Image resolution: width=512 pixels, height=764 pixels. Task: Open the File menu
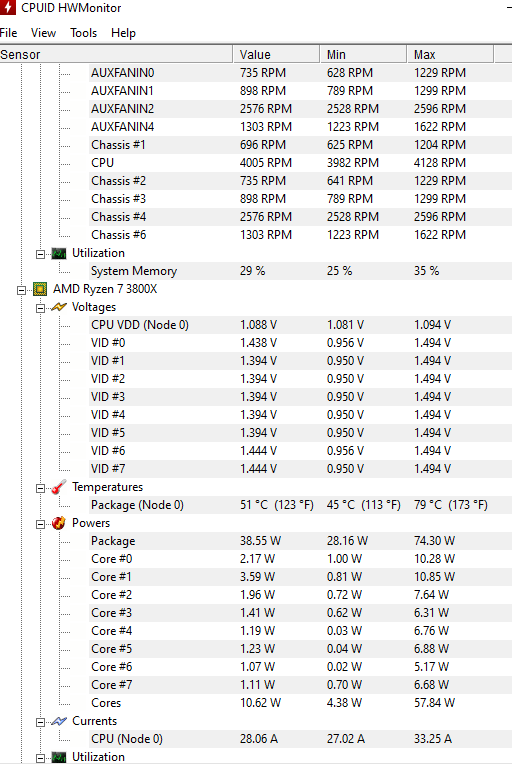pos(8,33)
